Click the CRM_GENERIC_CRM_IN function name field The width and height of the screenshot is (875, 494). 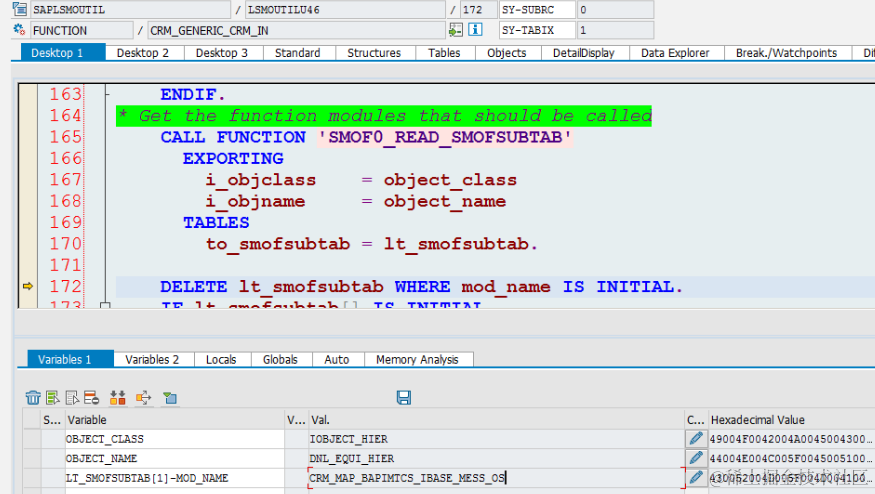[x=296, y=30]
